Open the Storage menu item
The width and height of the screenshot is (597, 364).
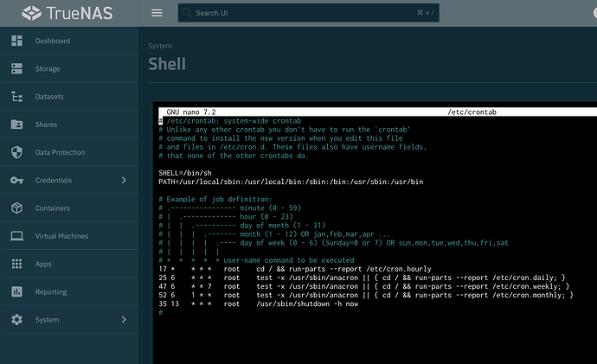[69, 69]
